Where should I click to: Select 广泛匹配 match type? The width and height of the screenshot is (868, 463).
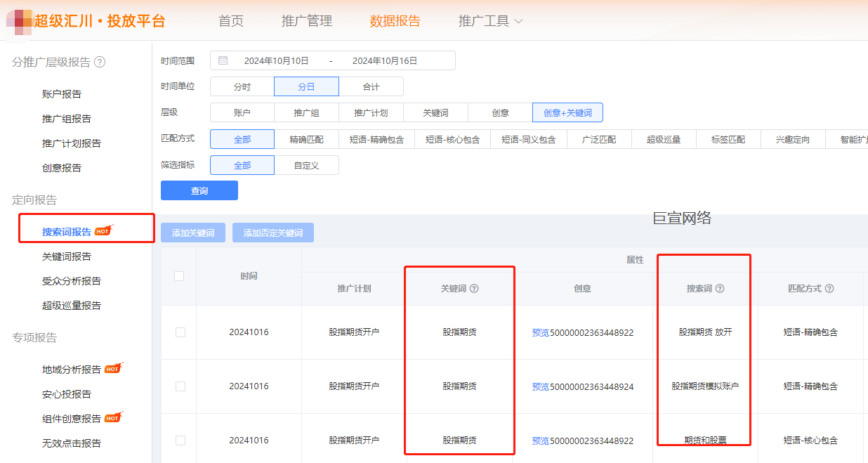599,139
